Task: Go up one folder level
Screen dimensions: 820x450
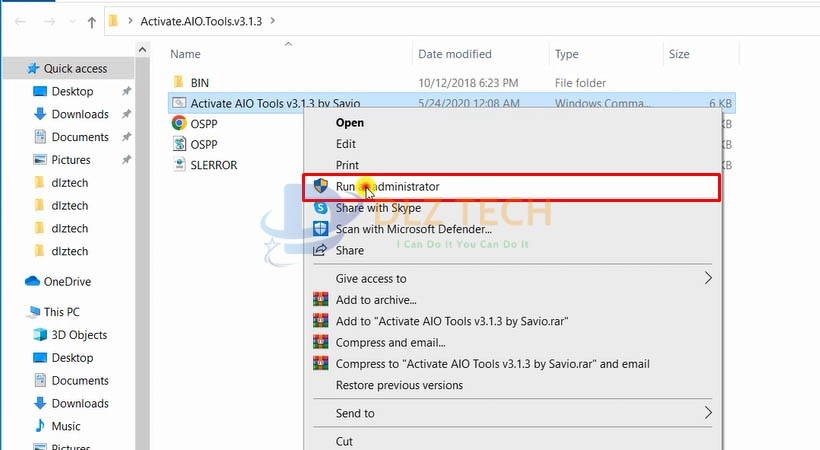Action: click(92, 22)
